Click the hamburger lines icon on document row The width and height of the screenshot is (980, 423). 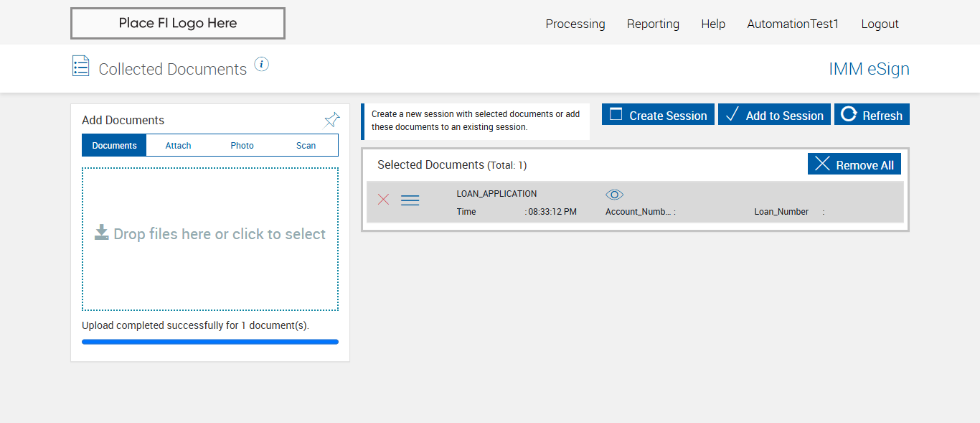coord(410,200)
